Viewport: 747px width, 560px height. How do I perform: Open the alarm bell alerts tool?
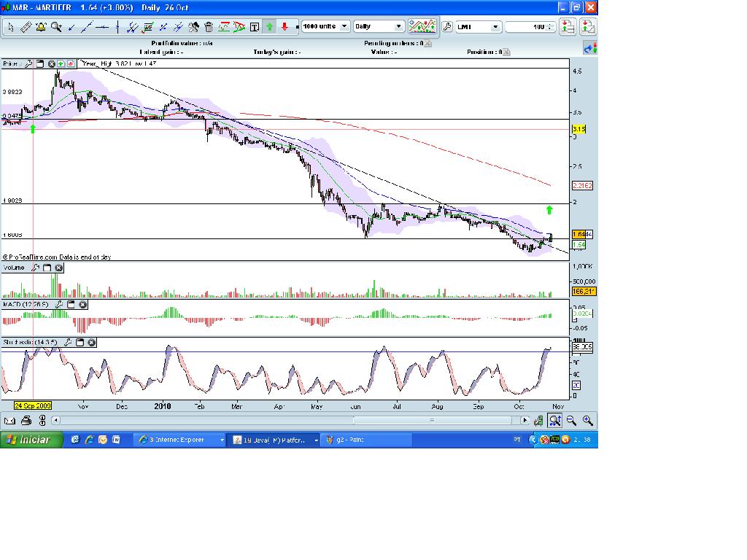pos(41,27)
